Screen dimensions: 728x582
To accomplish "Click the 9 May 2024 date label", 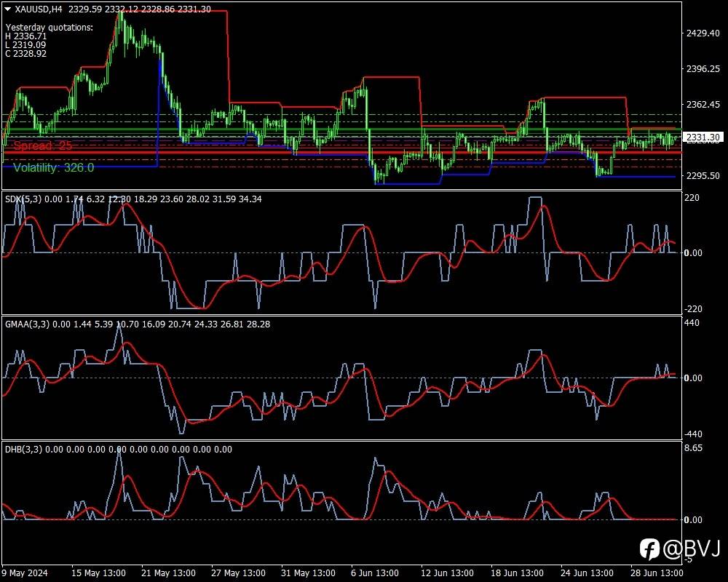I will click(x=25, y=573).
